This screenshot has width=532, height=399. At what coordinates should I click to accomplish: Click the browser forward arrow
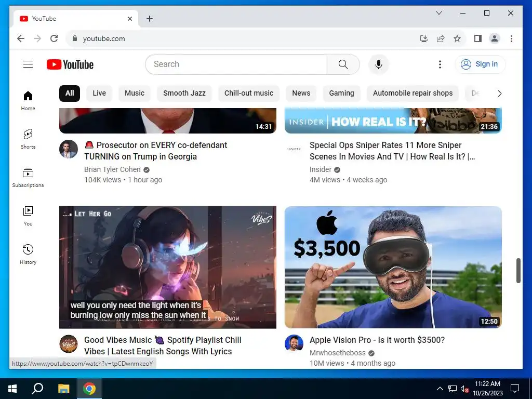pyautogui.click(x=37, y=38)
